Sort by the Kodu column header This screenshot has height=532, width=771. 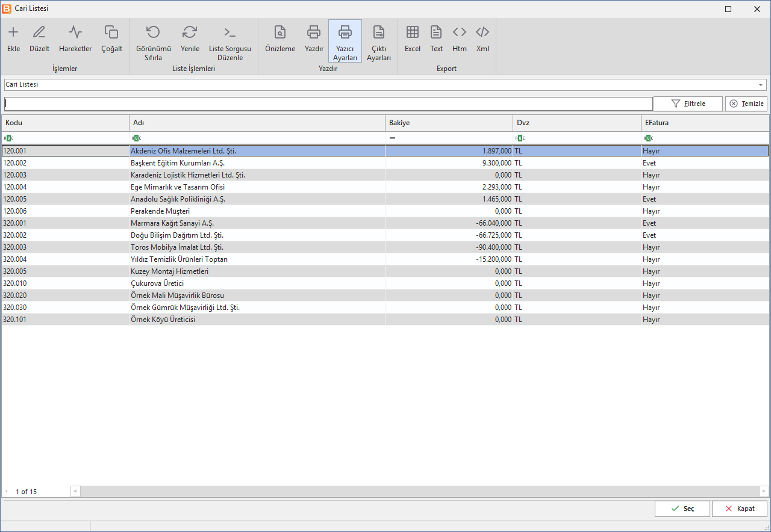pyautogui.click(x=65, y=123)
